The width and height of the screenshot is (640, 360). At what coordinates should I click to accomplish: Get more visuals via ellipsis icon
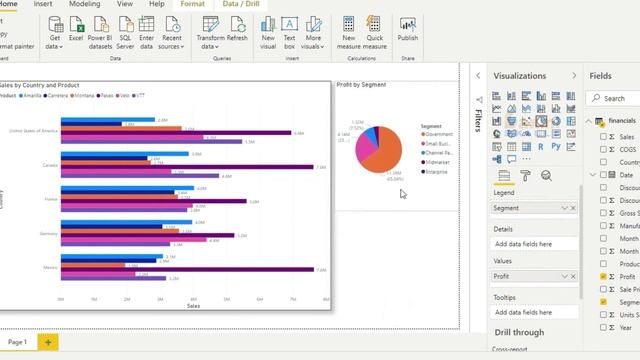tap(527, 159)
